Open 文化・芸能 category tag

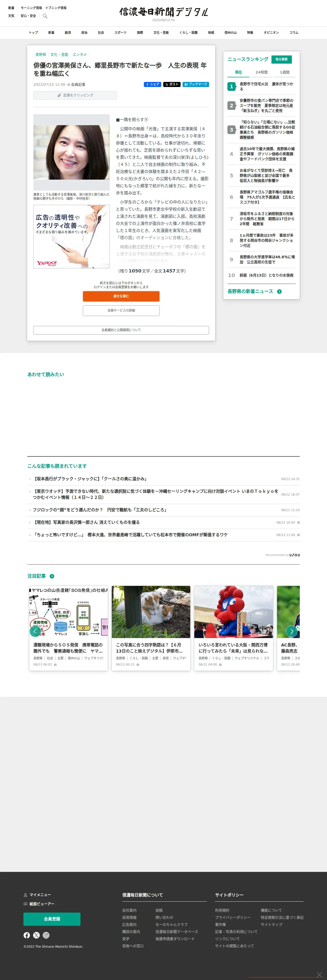coord(59,54)
